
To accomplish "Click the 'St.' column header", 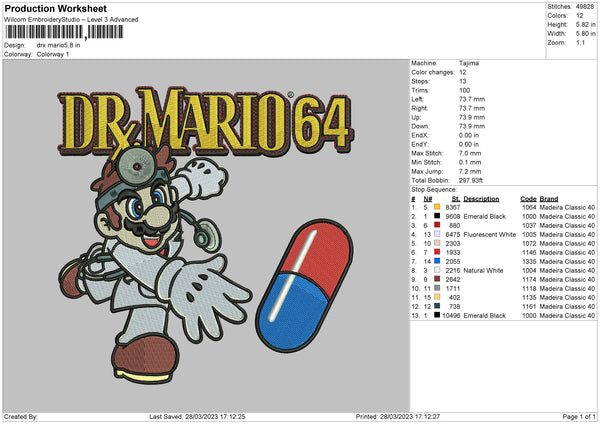I will click(456, 199).
